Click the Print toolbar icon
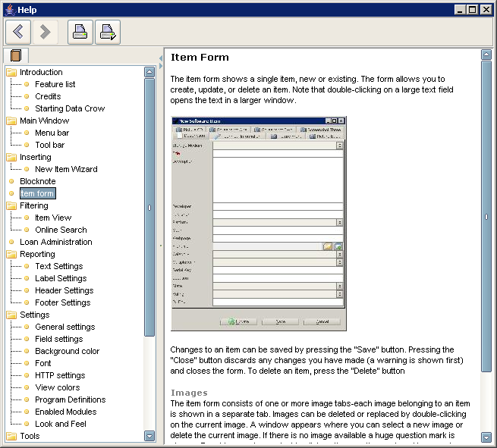Viewport: 497px width, 448px height. (x=80, y=32)
